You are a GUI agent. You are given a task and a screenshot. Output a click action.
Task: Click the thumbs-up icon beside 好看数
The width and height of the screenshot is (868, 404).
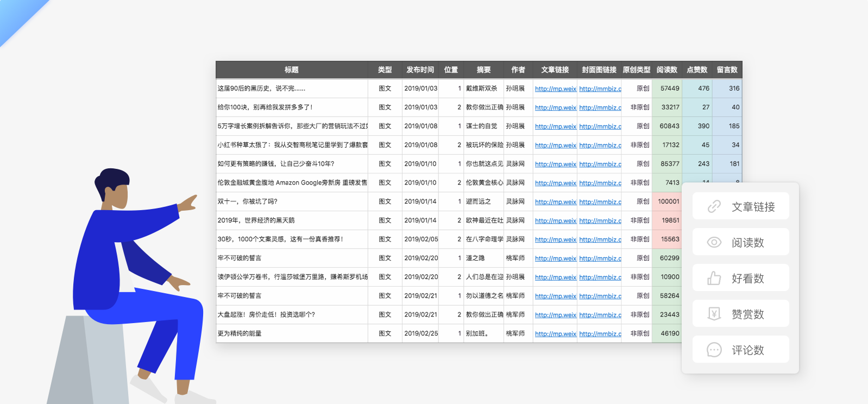tap(714, 278)
